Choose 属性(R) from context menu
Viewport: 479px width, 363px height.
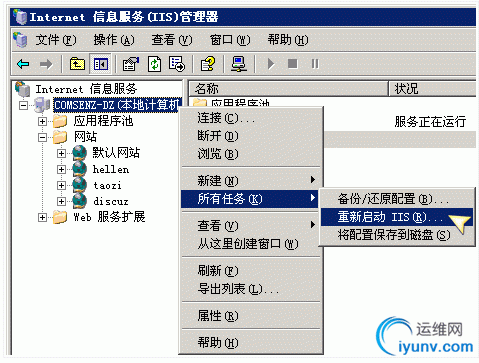pos(251,315)
